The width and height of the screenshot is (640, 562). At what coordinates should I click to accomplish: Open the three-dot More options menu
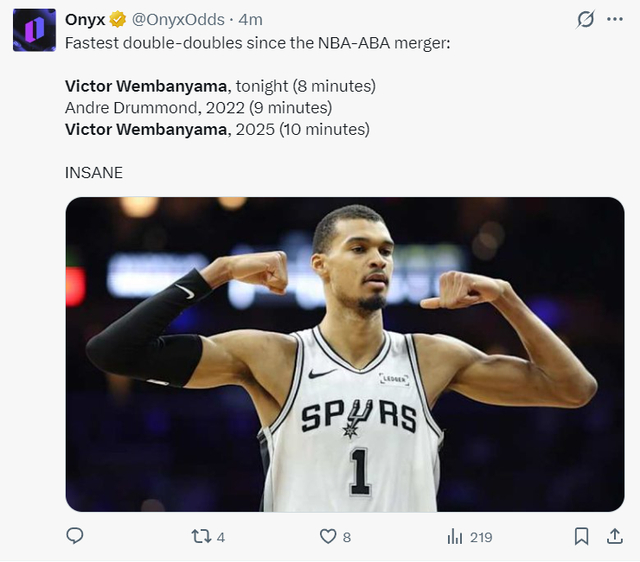[615, 19]
